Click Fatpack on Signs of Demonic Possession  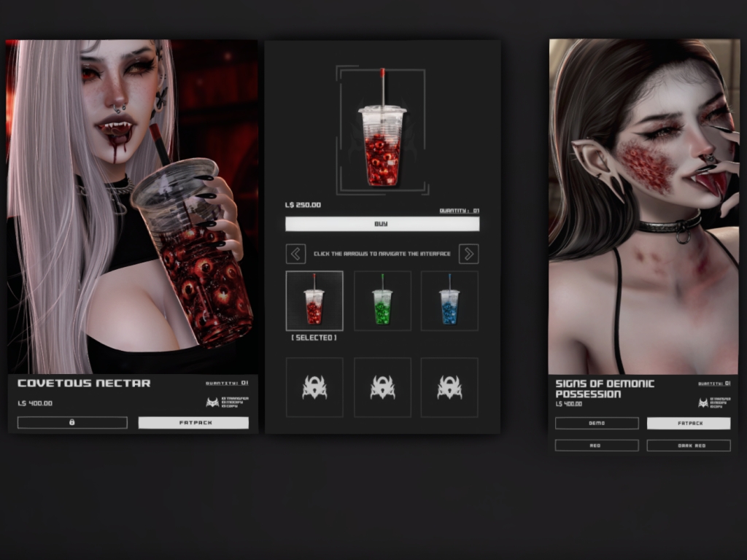[x=688, y=423]
